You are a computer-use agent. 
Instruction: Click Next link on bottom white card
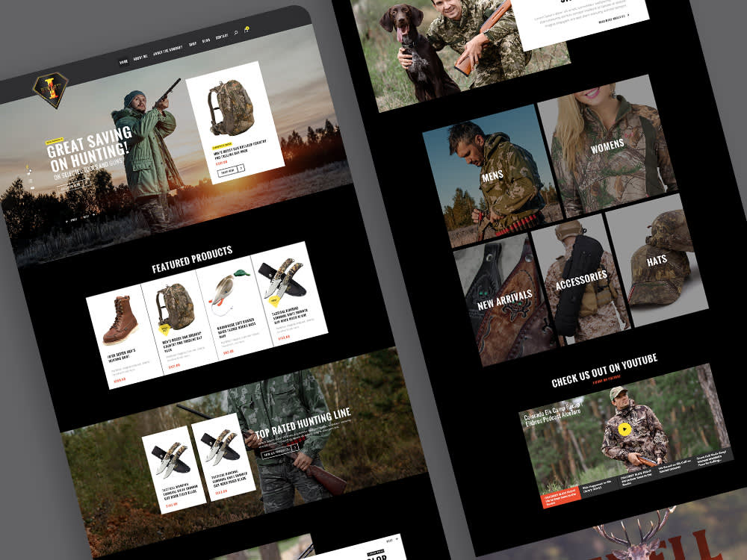coord(392,540)
